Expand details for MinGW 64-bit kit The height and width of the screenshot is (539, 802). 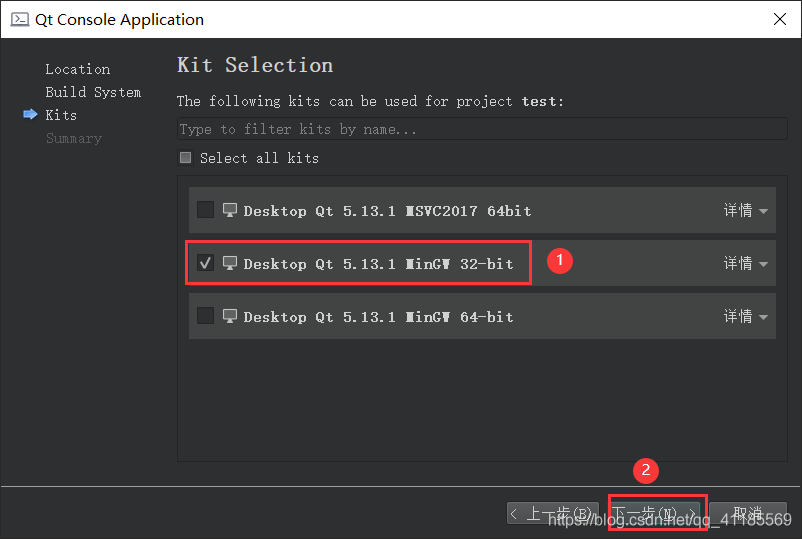(746, 317)
